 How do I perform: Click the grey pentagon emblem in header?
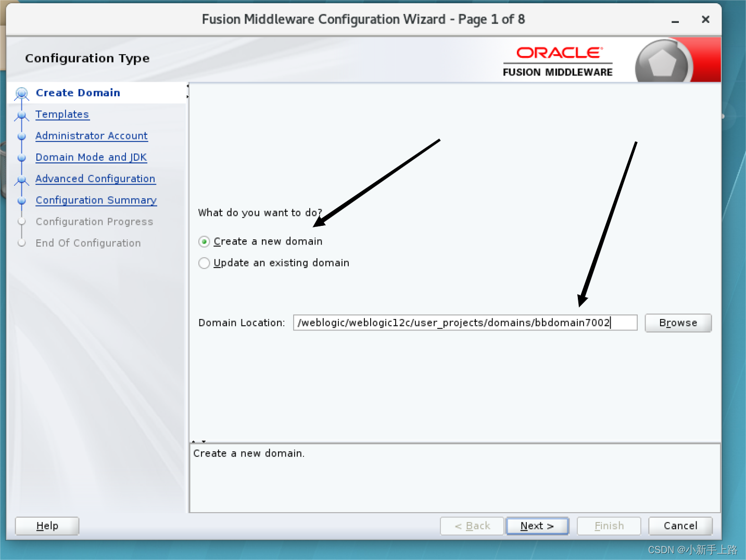[x=662, y=64]
